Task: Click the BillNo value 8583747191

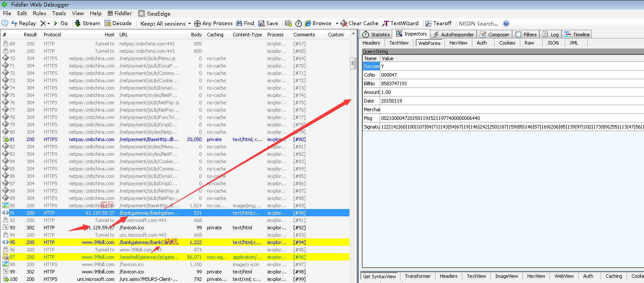Action: pos(394,84)
